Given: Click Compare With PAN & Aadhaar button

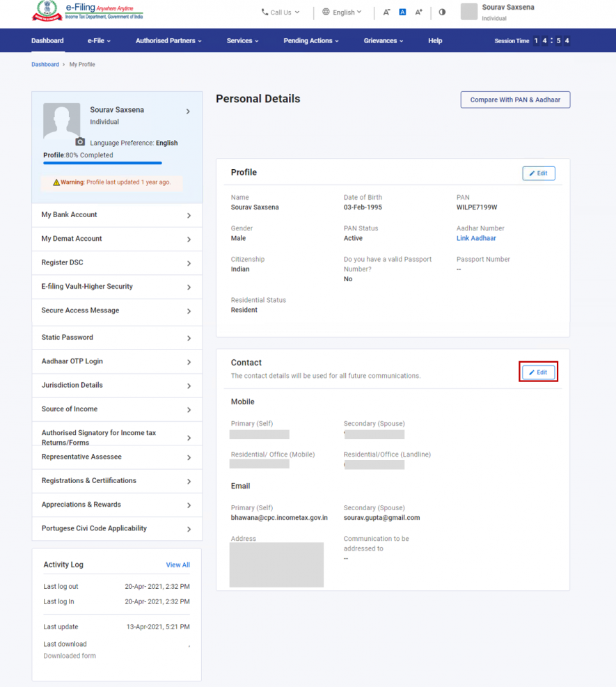Looking at the screenshot, I should tap(515, 100).
